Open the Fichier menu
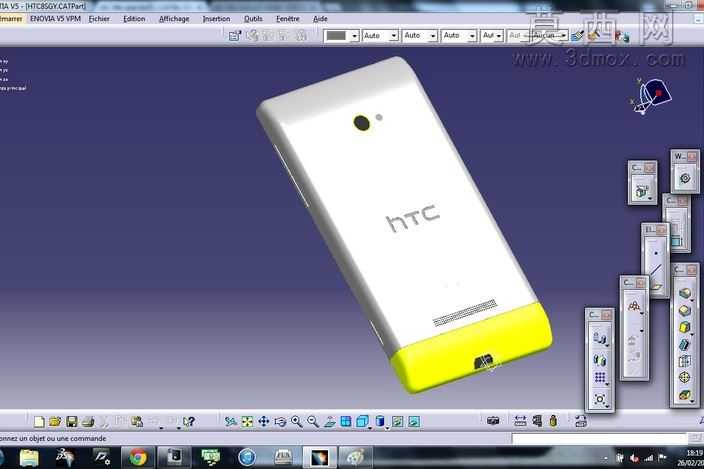Viewport: 704px width, 469px height. (99, 19)
